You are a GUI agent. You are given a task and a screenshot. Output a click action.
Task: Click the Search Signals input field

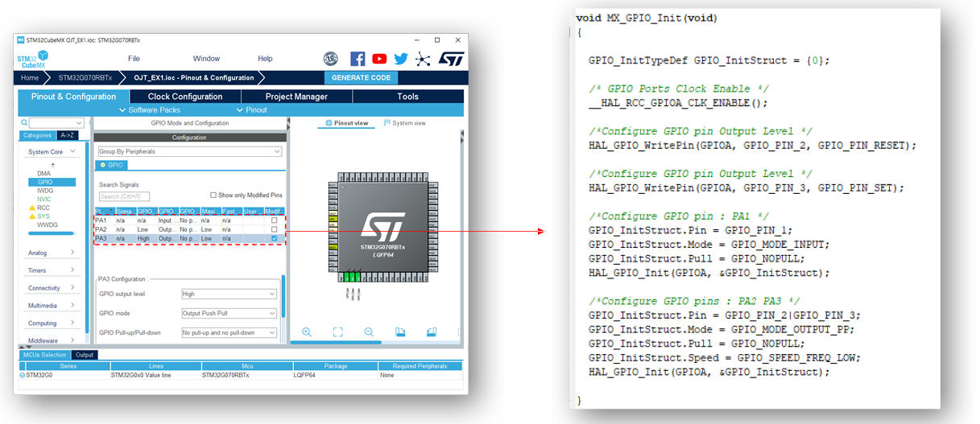point(124,196)
